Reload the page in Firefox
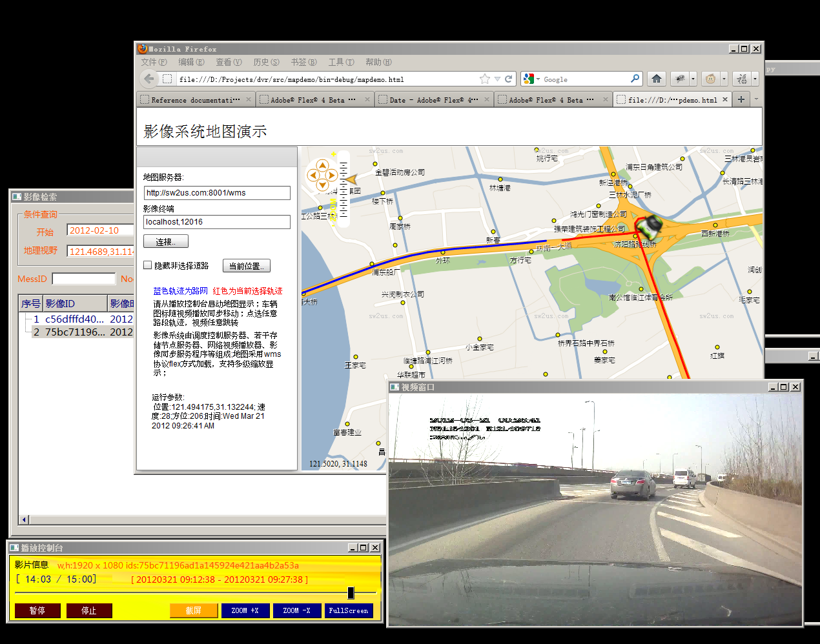This screenshot has width=820, height=644. 508,79
